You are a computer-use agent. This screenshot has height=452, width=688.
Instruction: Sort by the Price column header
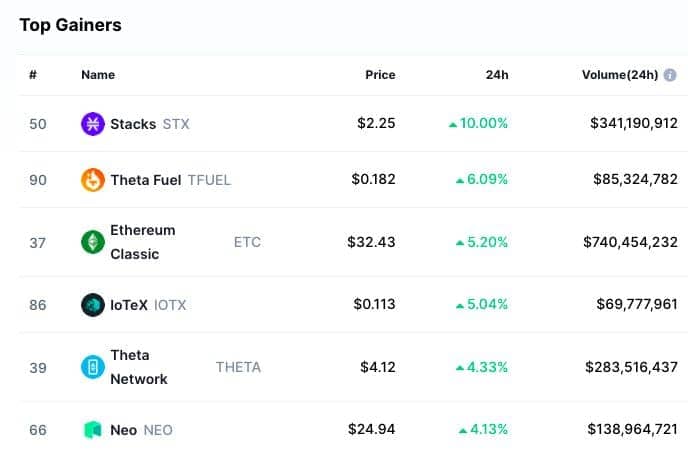[x=380, y=75]
